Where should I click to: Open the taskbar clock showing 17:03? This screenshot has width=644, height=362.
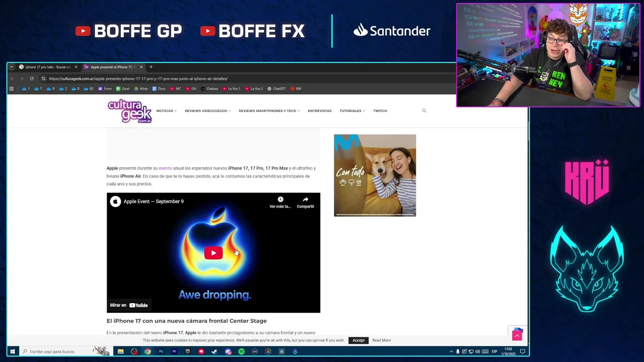[x=508, y=351]
